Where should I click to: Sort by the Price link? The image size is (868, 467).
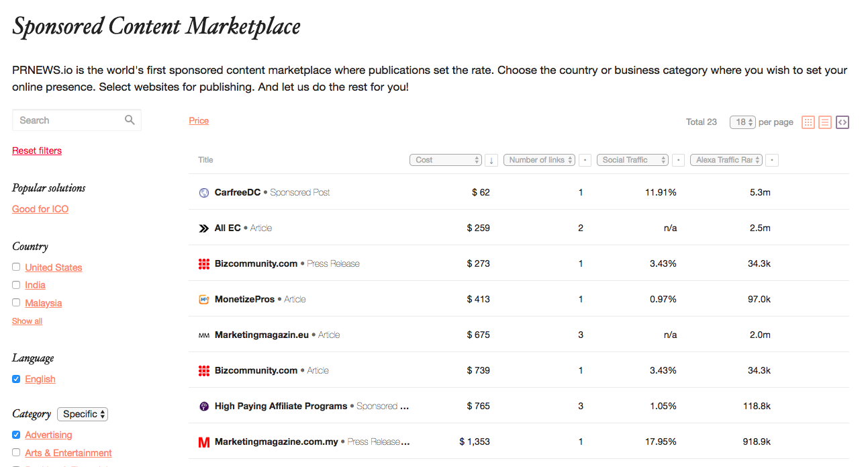coord(199,121)
